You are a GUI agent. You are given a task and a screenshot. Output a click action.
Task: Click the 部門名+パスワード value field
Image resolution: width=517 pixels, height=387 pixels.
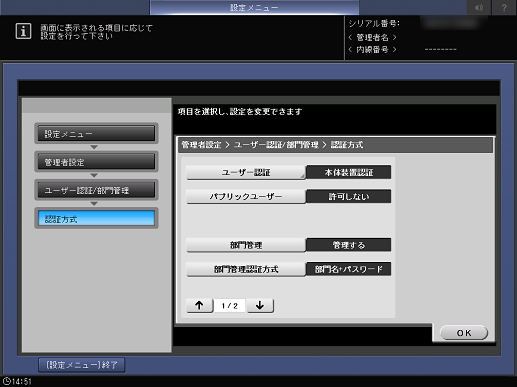tap(349, 269)
